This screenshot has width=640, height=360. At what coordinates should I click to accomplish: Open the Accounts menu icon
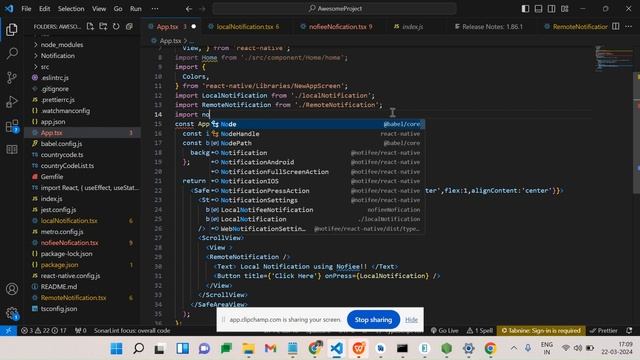[x=12, y=289]
